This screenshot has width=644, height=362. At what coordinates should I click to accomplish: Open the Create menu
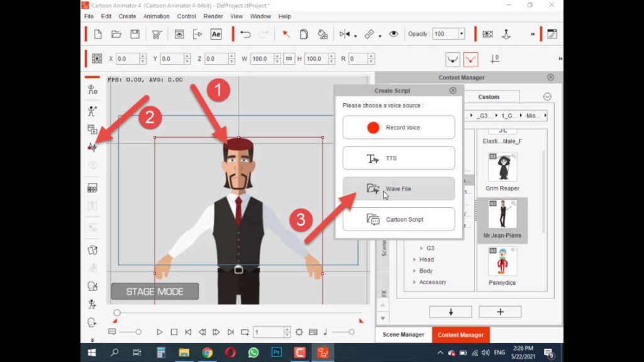(x=127, y=16)
